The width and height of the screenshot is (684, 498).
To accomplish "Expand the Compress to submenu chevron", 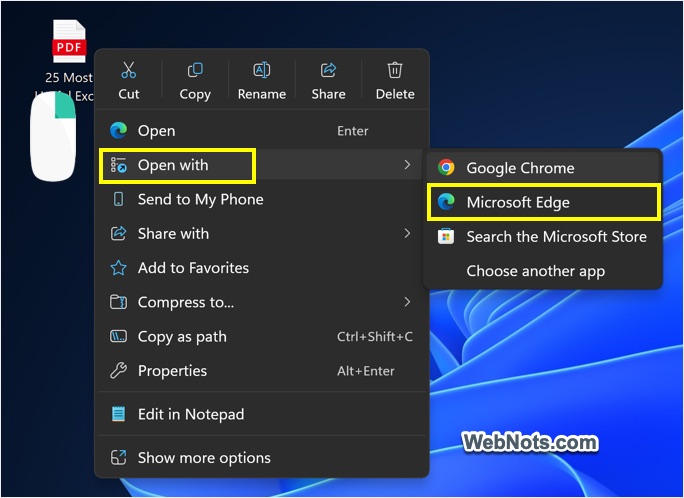I will (x=407, y=302).
